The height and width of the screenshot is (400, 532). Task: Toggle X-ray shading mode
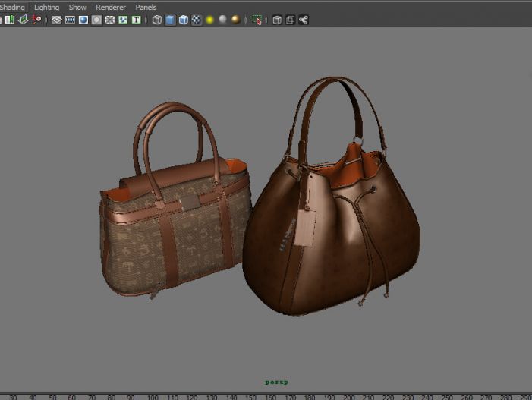(277, 20)
